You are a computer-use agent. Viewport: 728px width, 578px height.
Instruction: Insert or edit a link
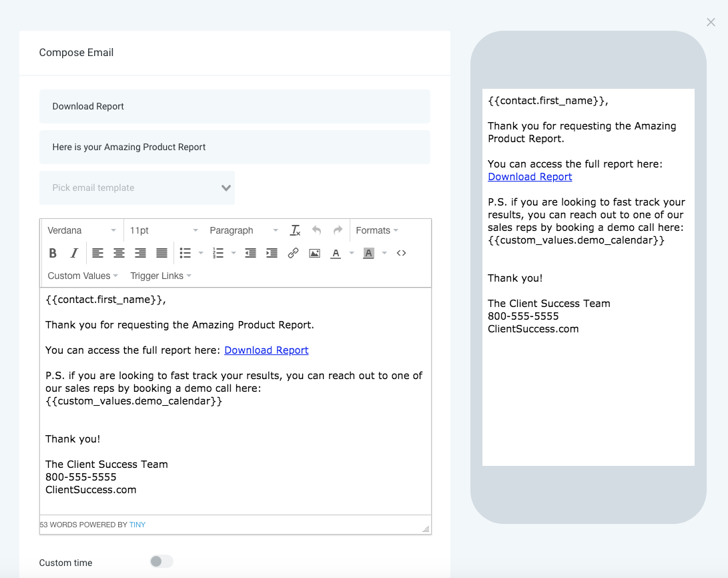coord(293,253)
